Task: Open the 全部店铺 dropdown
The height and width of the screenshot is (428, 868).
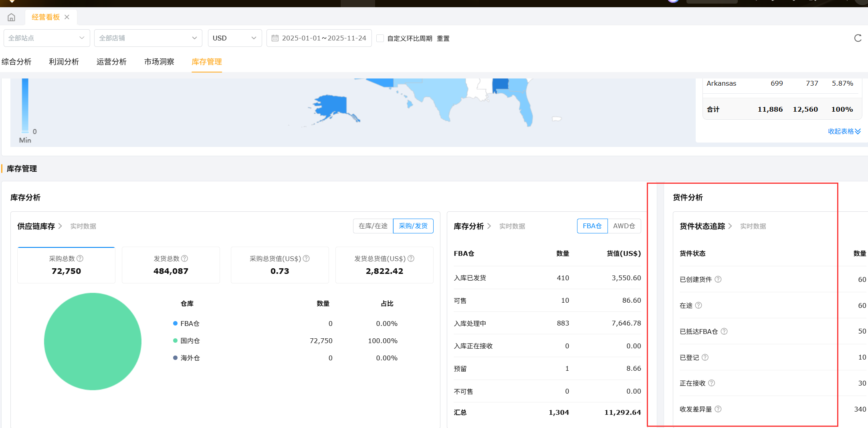Action: point(148,38)
